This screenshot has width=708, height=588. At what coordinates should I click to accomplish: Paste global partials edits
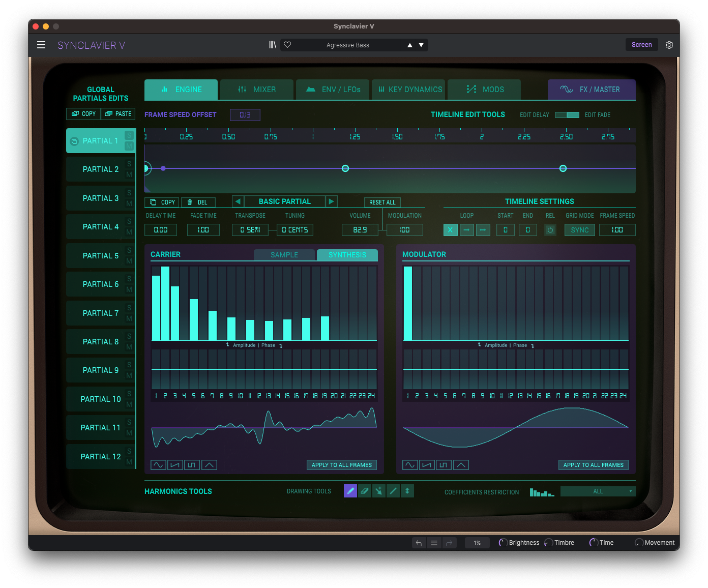pyautogui.click(x=118, y=114)
